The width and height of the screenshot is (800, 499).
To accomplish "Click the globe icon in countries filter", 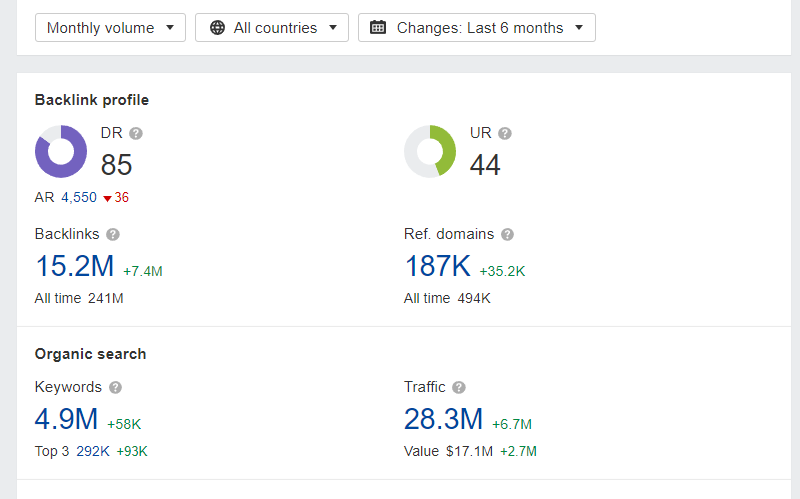I will 217,28.
